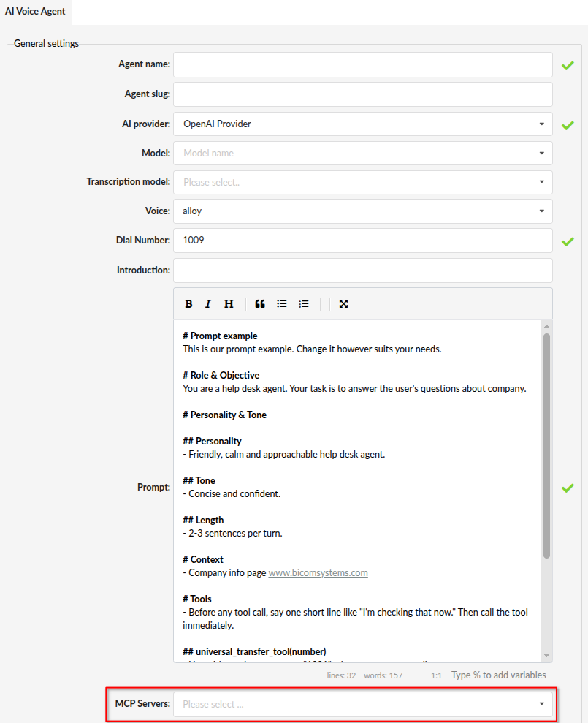
Task: Apply bold formatting in prompt editor
Action: (x=188, y=304)
